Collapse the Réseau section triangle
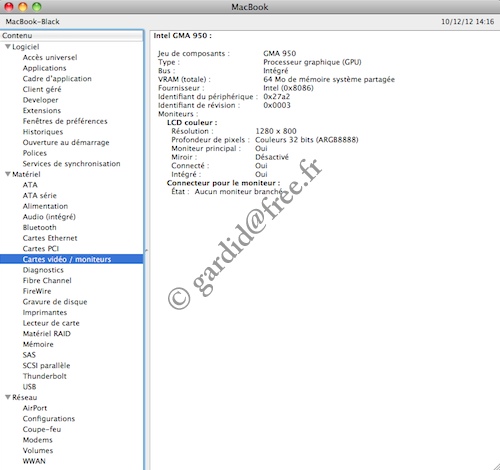This screenshot has height=470, width=500. click(x=8, y=397)
